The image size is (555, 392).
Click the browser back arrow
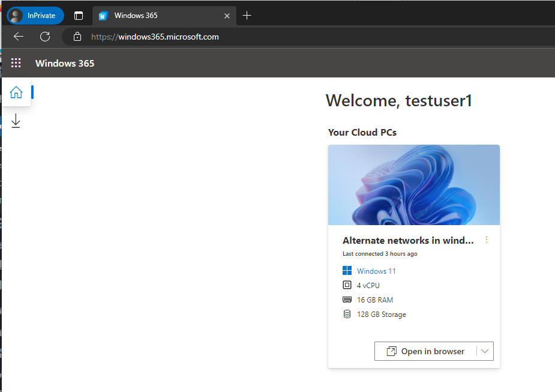pyautogui.click(x=19, y=37)
